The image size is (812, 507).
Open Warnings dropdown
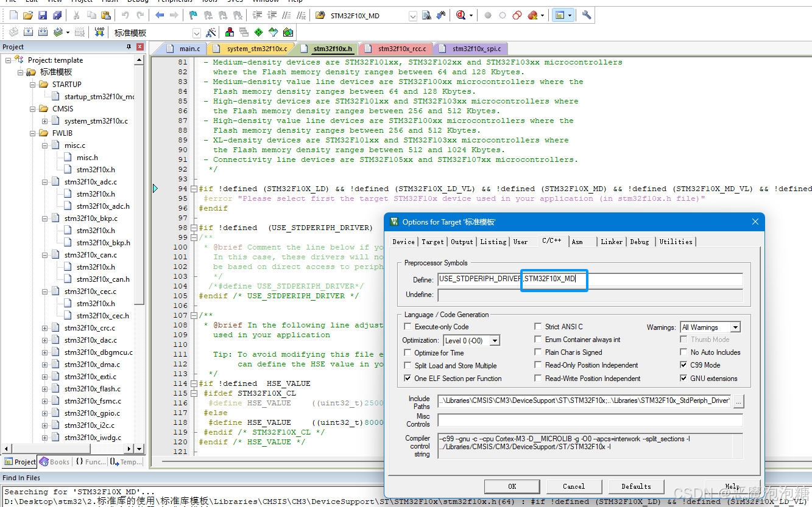coord(735,327)
